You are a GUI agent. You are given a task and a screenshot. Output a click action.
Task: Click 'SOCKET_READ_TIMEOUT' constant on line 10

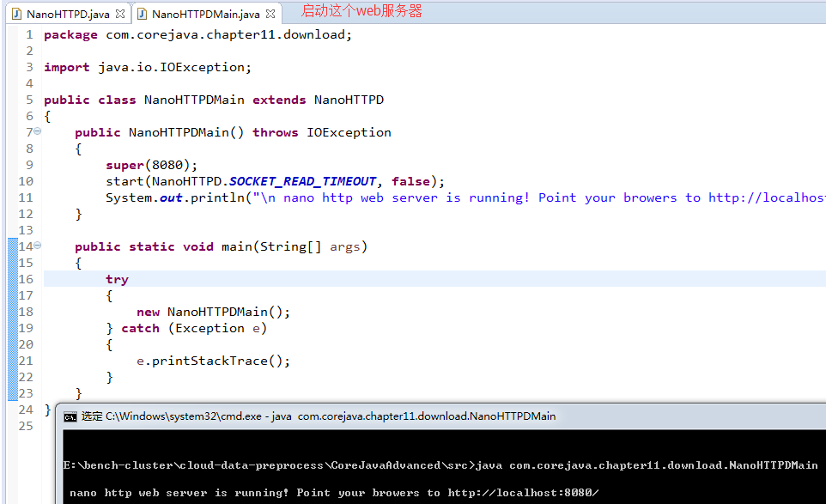click(303, 182)
